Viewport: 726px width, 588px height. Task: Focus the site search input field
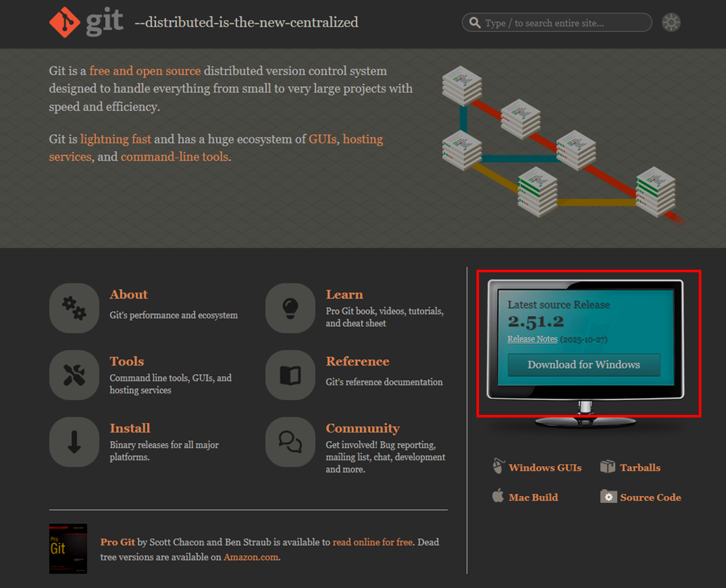pos(557,22)
